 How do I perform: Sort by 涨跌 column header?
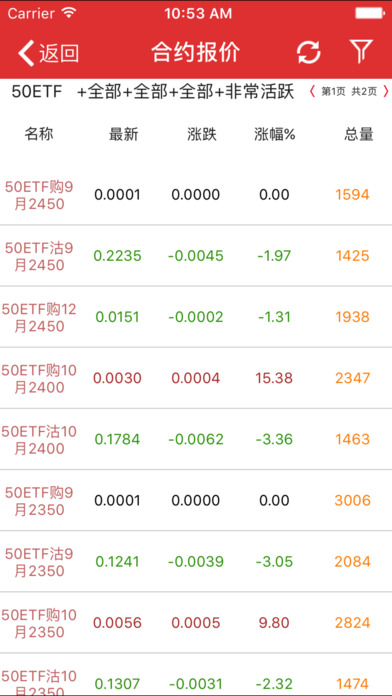click(x=202, y=134)
